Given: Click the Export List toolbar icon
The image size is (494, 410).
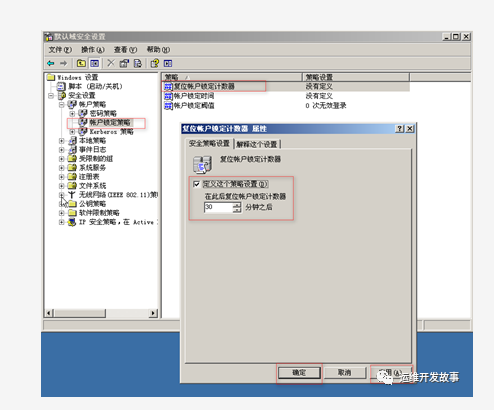Looking at the screenshot, I should click(138, 63).
